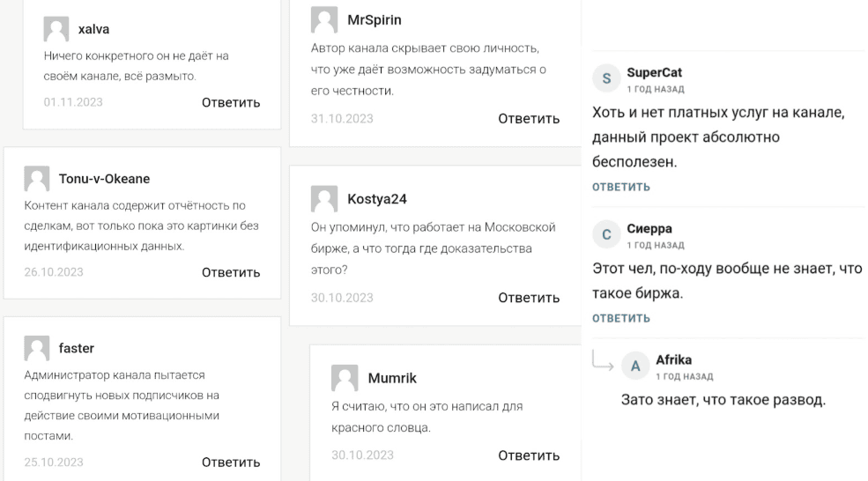Reply to MrSpirin's comment
The image size is (868, 481).
[x=529, y=118]
